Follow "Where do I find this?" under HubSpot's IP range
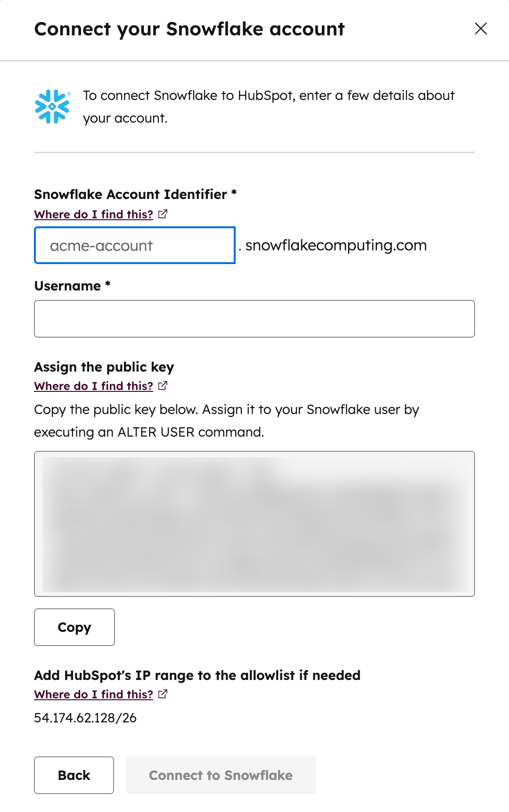Image resolution: width=509 pixels, height=812 pixels. click(93, 694)
